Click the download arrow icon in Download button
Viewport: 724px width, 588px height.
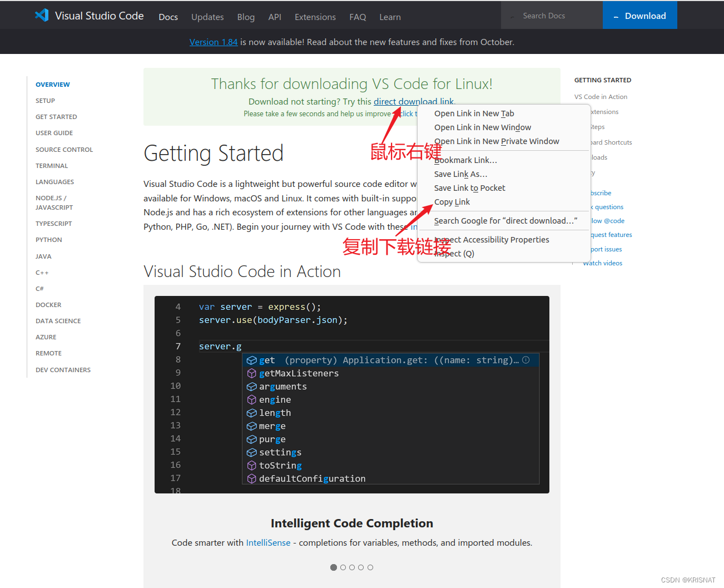coord(616,17)
